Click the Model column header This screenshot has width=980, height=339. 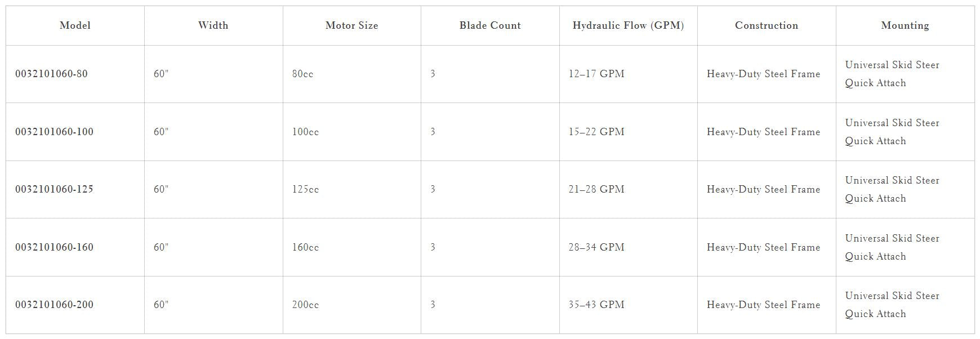pos(75,25)
